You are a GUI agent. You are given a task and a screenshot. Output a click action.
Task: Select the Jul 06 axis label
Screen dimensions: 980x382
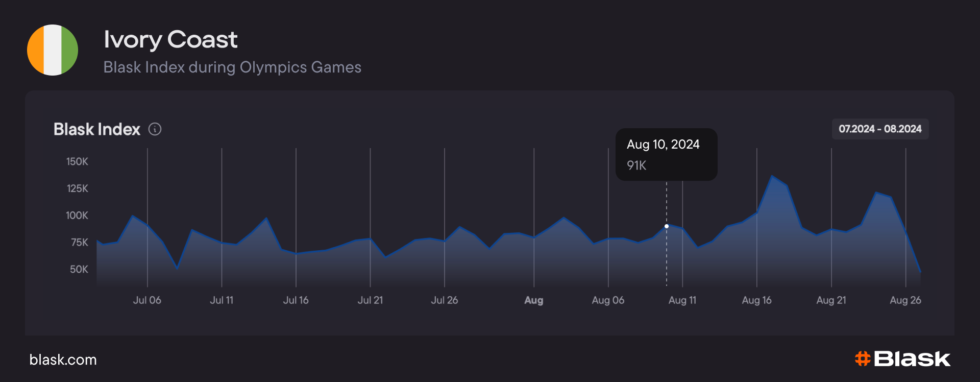pos(147,300)
